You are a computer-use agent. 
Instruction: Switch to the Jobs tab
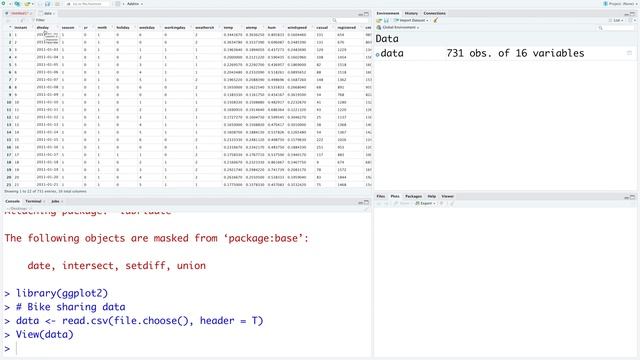point(56,201)
